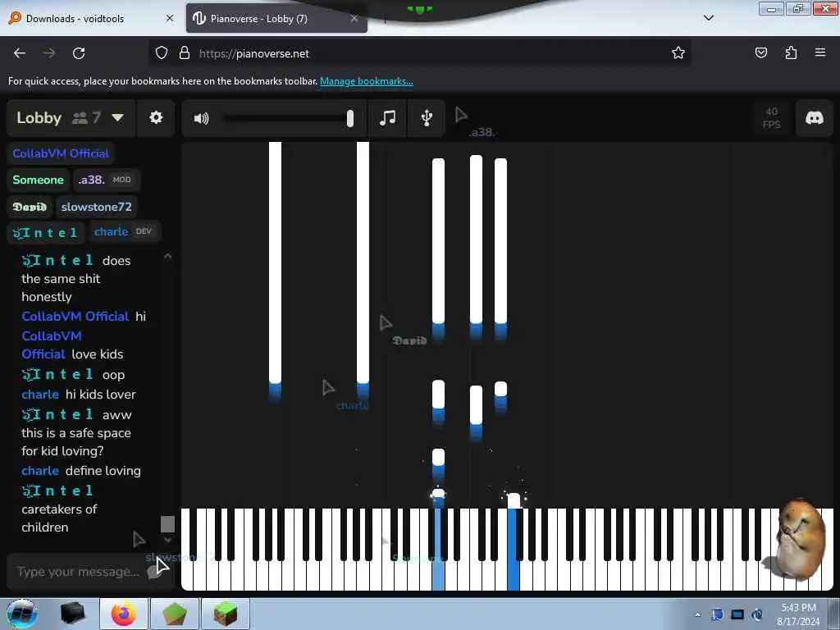Select user CollabVM Official in user list
Viewport: 840px width, 630px height.
pyautogui.click(x=61, y=153)
